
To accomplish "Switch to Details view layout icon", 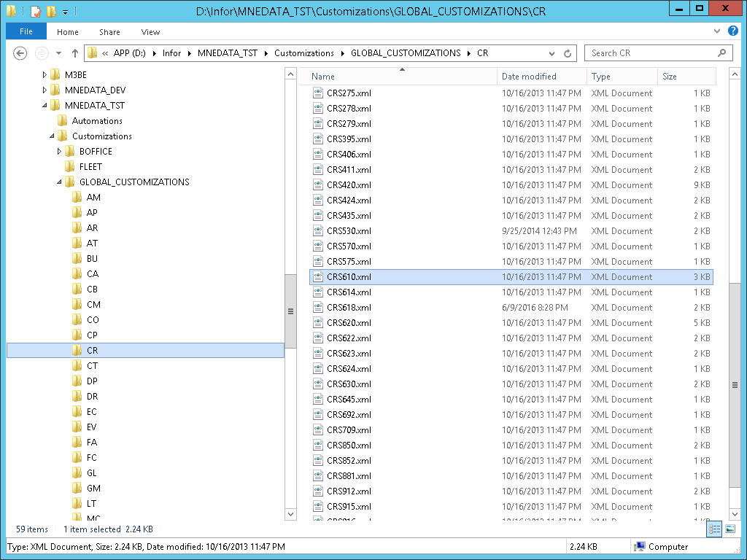I will [715, 529].
